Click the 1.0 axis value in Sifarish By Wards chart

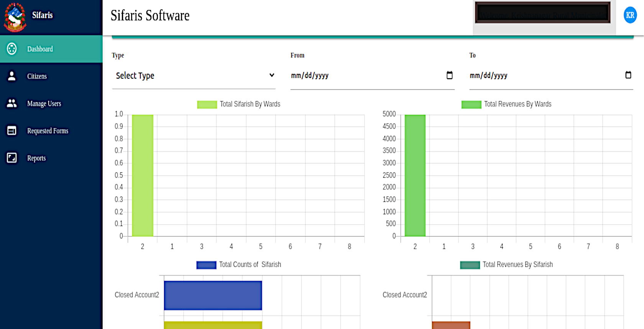pyautogui.click(x=119, y=114)
